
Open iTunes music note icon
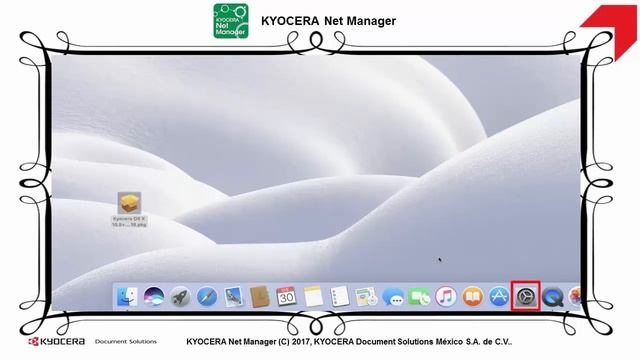446,297
